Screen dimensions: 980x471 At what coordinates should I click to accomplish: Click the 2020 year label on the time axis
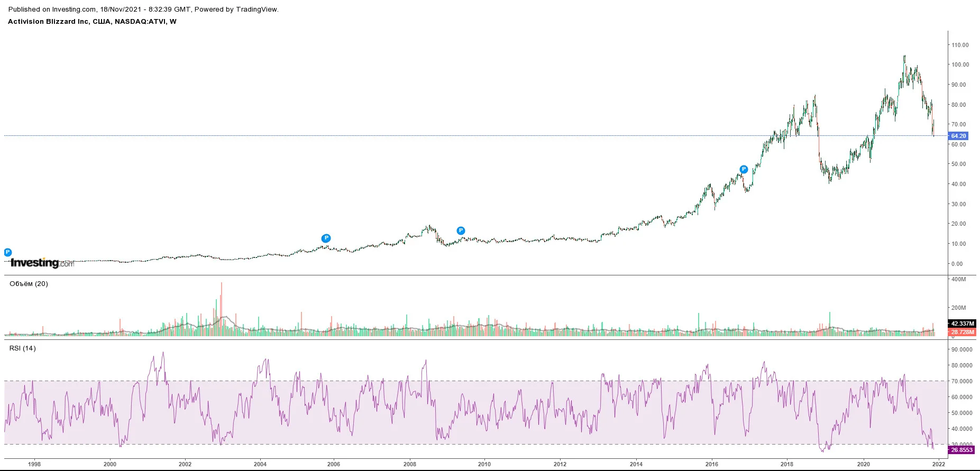pos(864,464)
